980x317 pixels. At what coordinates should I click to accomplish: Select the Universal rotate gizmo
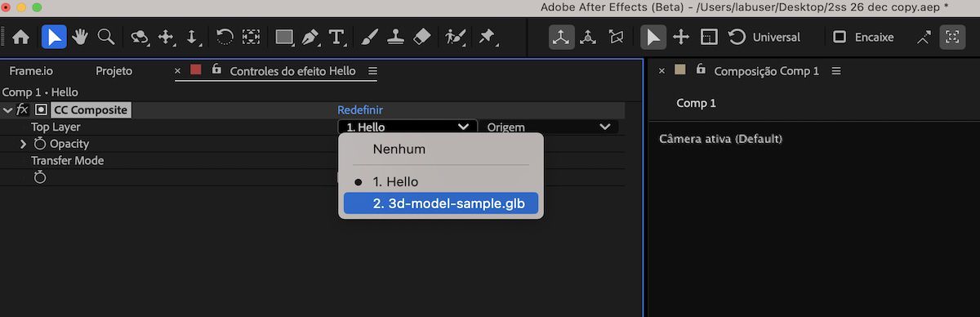pyautogui.click(x=737, y=37)
